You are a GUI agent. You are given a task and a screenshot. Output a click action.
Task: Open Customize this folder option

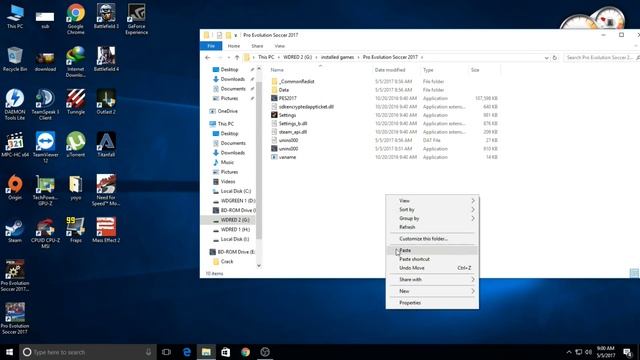click(432, 239)
